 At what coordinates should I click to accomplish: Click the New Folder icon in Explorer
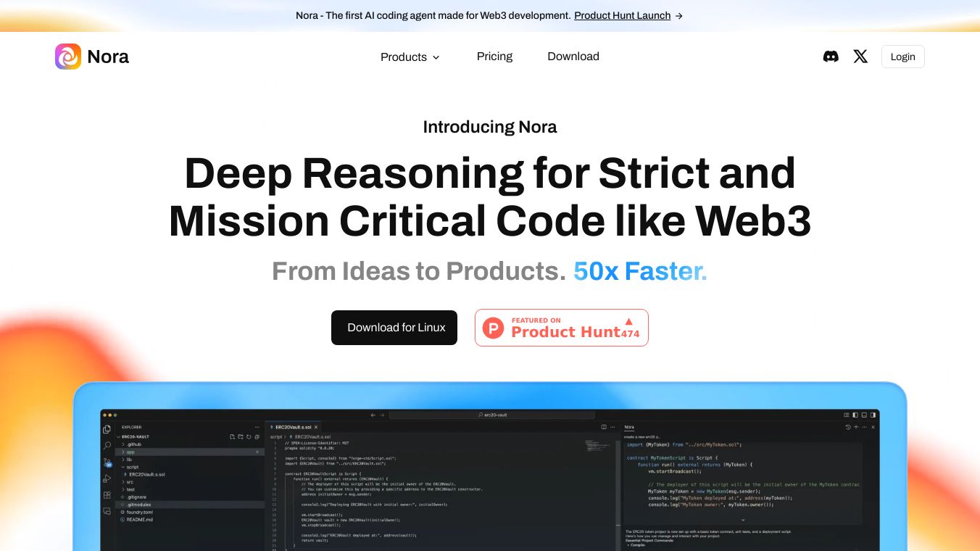[240, 437]
